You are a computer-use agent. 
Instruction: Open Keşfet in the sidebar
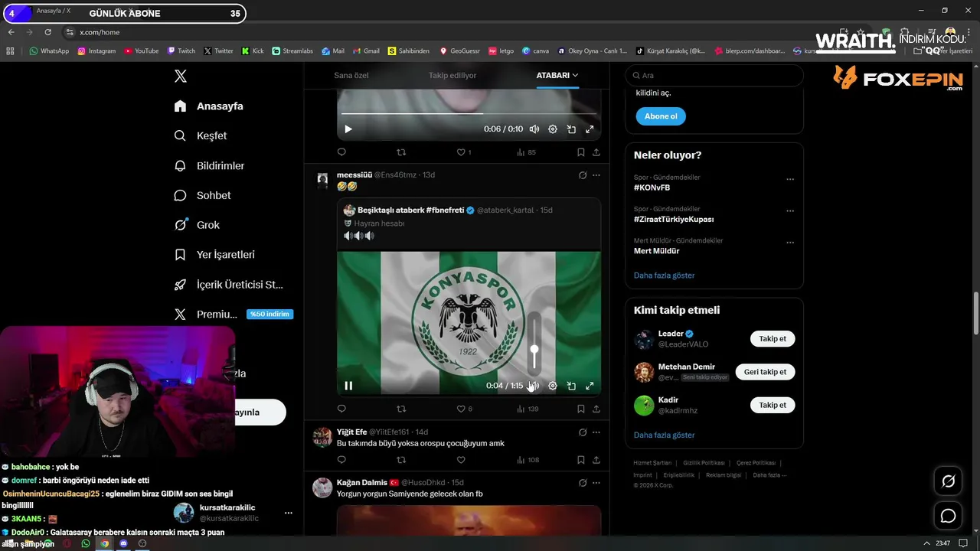pos(201,135)
